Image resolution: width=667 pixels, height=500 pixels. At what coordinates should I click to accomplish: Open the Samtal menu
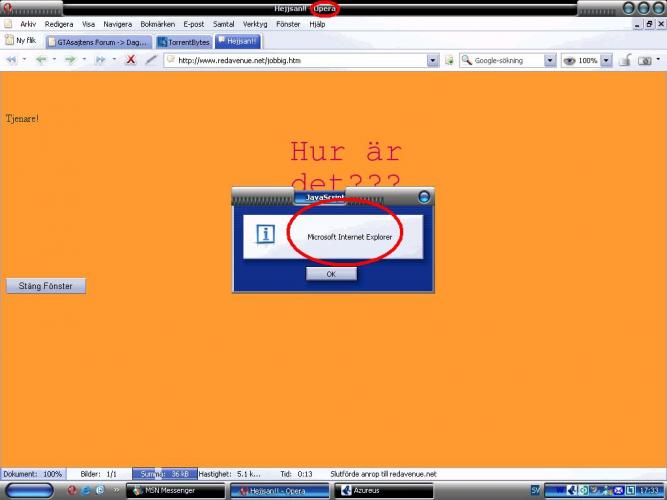pos(224,24)
